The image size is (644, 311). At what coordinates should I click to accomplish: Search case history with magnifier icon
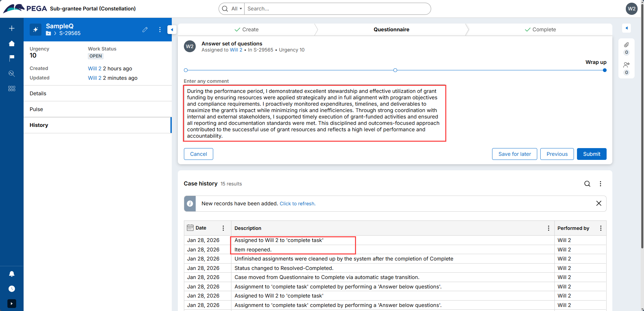[587, 184]
